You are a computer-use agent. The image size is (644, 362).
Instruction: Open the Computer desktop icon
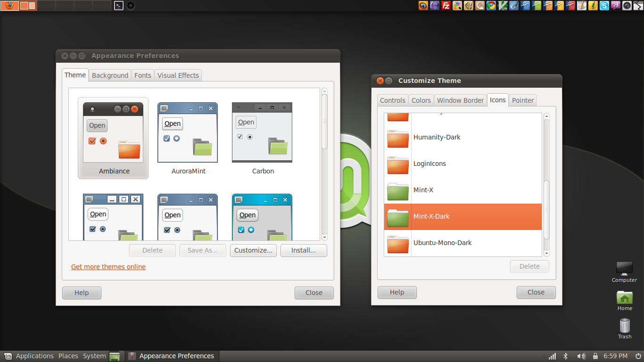click(x=624, y=272)
